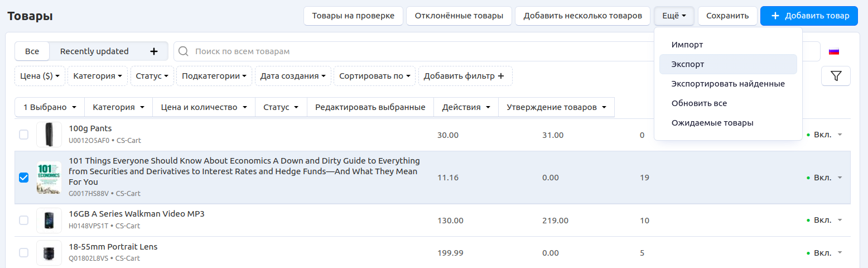The image size is (868, 268).
Task: Click the search magnifier icon
Action: 183,51
